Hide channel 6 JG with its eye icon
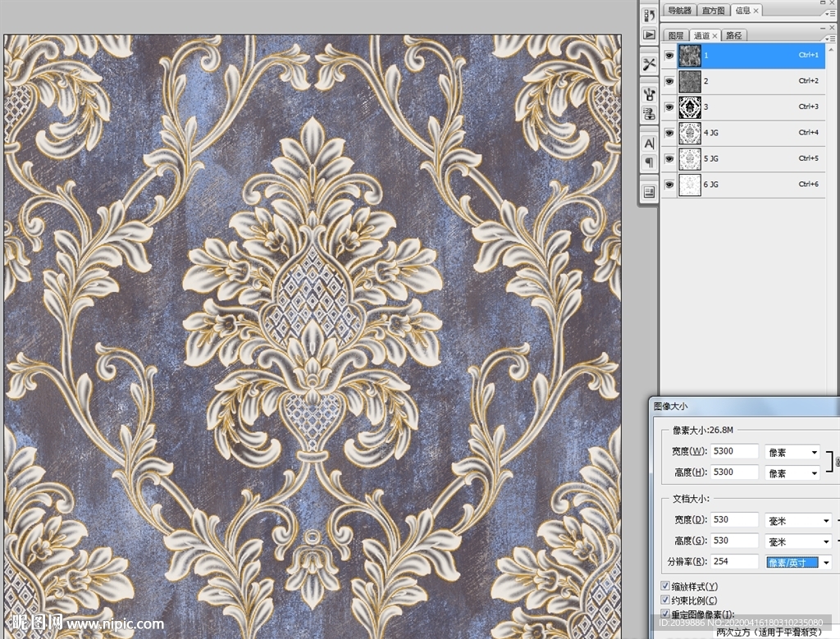The width and height of the screenshot is (840, 639). [x=669, y=185]
